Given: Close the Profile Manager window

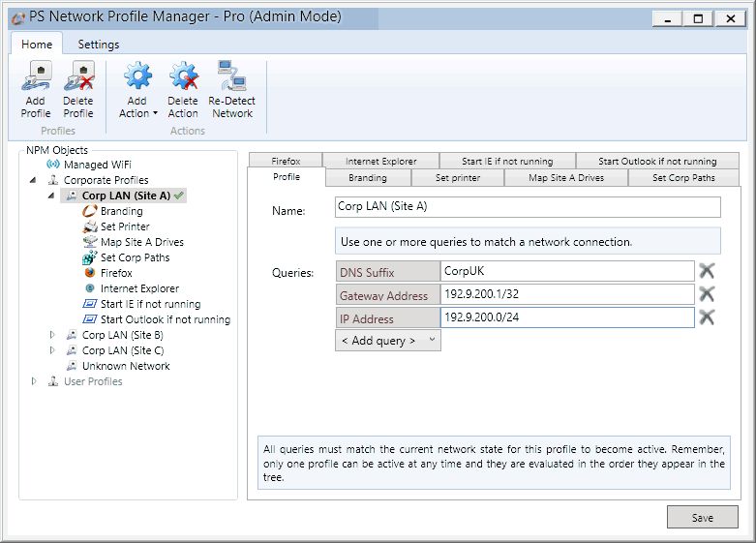Looking at the screenshot, I should point(730,18).
